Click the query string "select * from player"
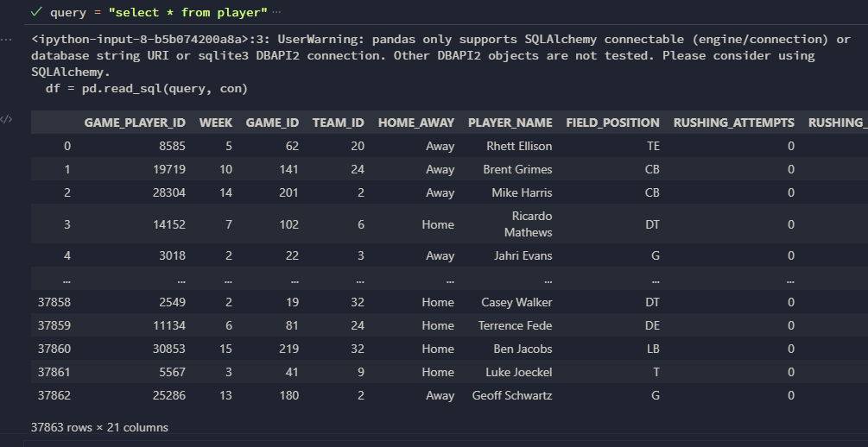Image resolution: width=868 pixels, height=447 pixels. click(187, 13)
